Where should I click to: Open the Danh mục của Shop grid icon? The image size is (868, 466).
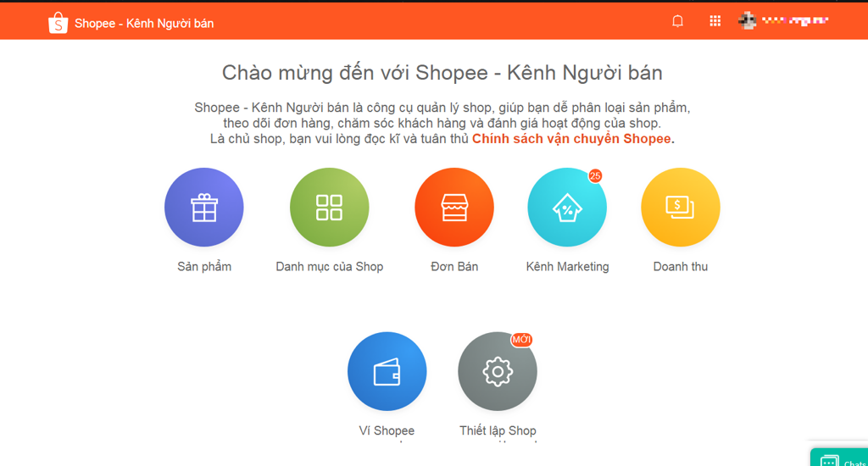click(330, 208)
